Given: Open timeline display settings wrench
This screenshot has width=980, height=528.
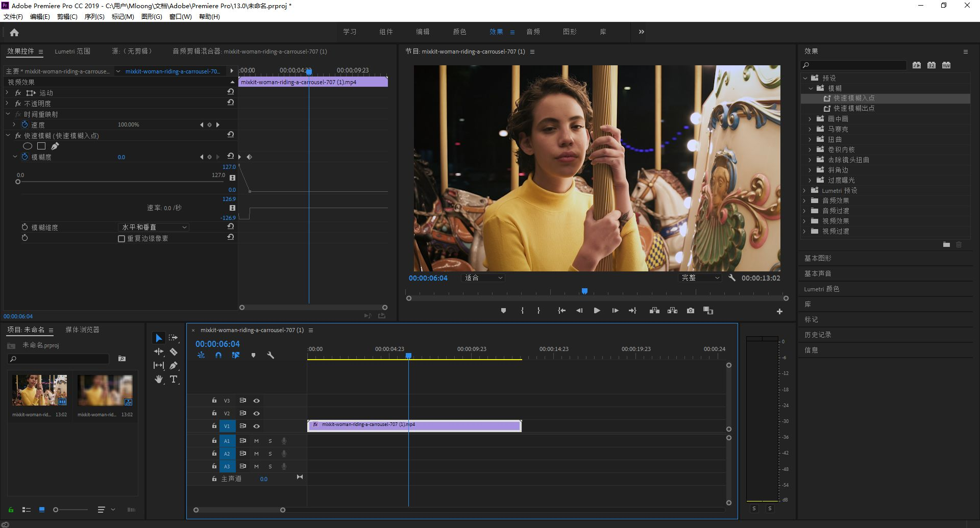Looking at the screenshot, I should 271,355.
